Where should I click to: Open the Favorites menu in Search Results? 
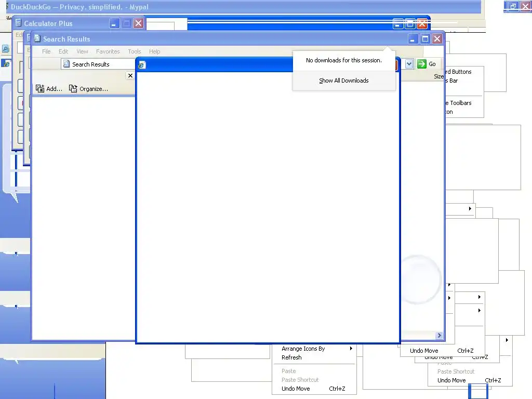[108, 51]
